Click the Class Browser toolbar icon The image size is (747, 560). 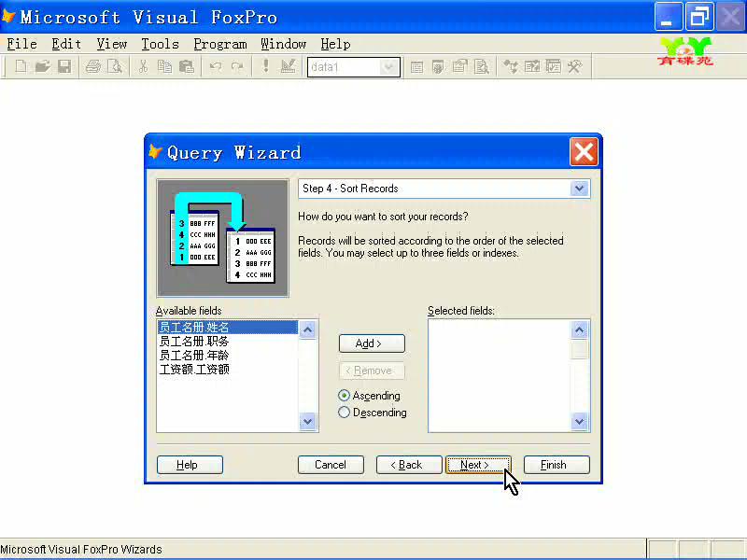511,66
